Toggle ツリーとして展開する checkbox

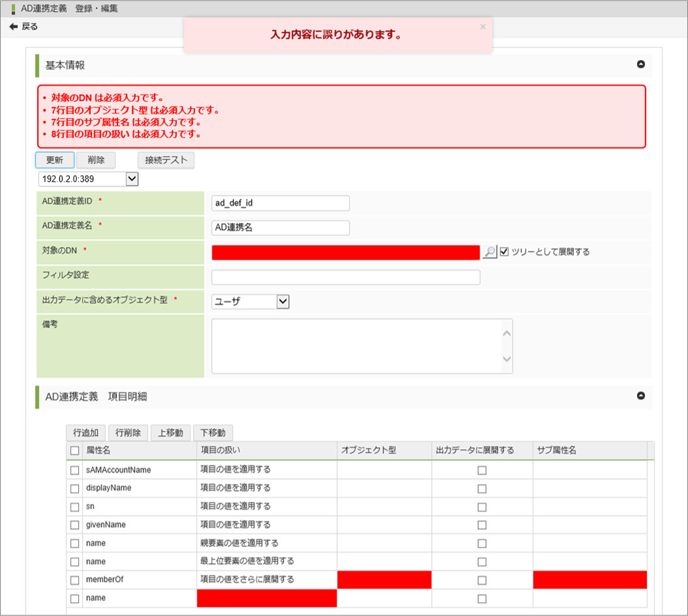(x=504, y=252)
